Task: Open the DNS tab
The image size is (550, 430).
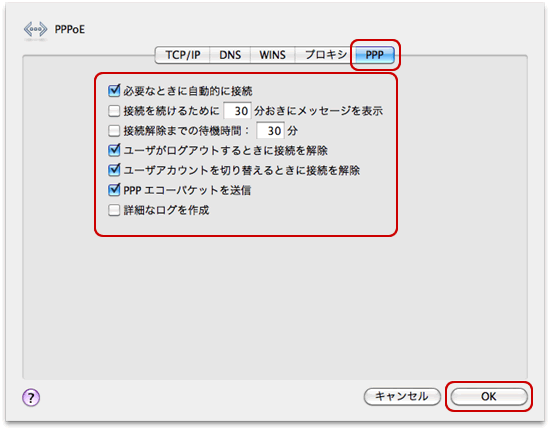Action: tap(230, 55)
